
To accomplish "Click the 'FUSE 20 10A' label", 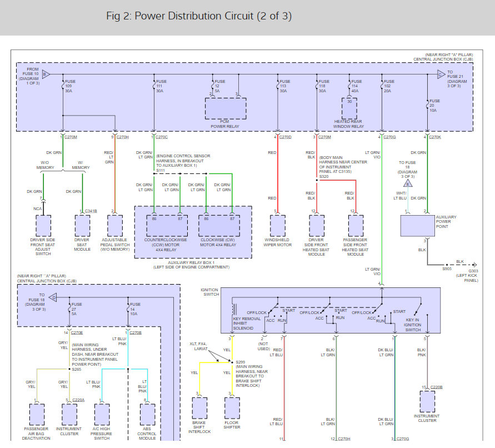I will click(x=434, y=106).
